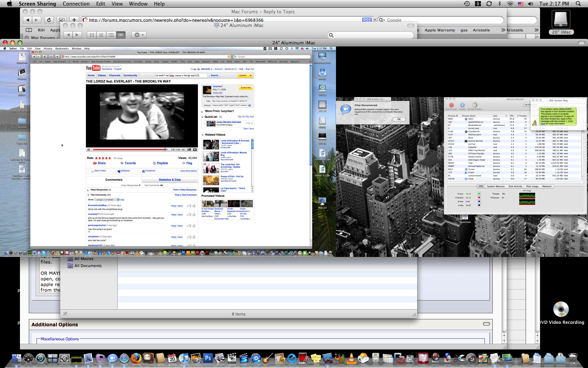Switch to Disk Activity tab
Screen dimensions: 588x368
coord(515,186)
